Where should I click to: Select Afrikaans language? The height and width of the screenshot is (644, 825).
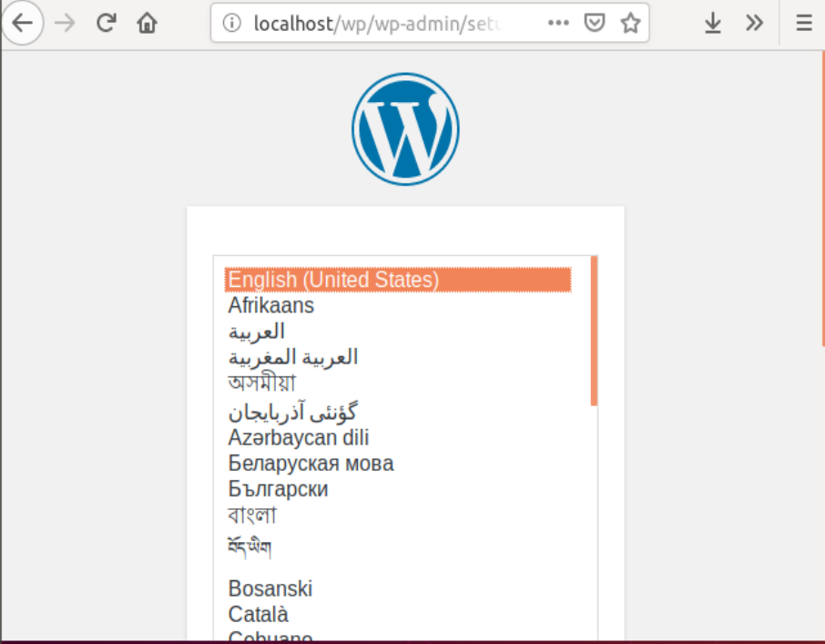pyautogui.click(x=398, y=305)
